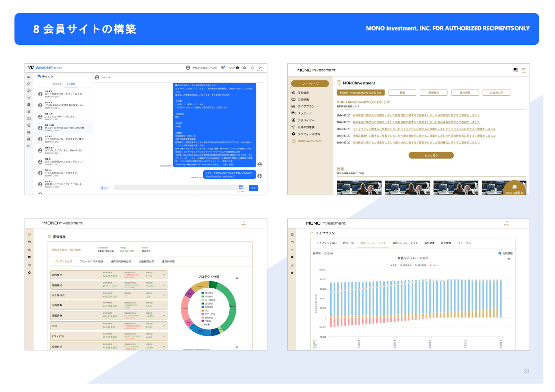Open the CFテーブル tab
Viewport: 555px width, 392px height.
click(464, 243)
